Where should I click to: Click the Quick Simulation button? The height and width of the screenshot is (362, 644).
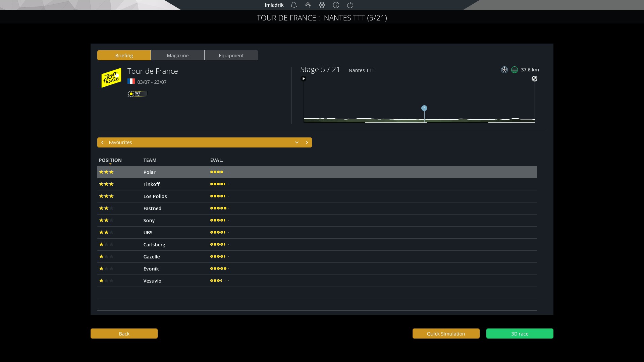(x=446, y=334)
